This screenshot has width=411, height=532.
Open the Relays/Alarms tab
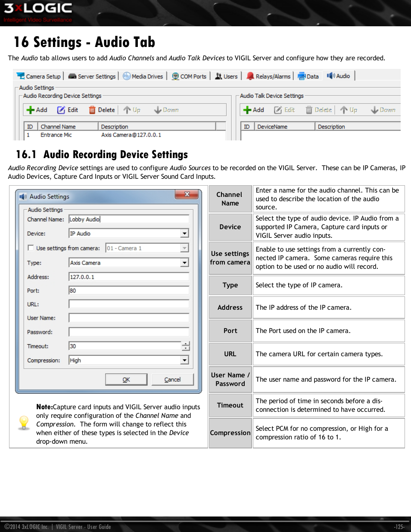point(269,76)
